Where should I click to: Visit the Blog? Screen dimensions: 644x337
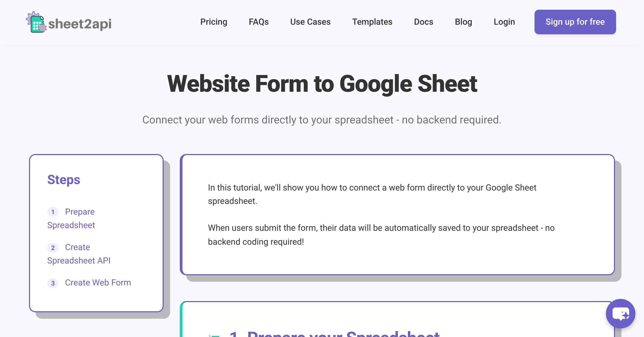463,22
